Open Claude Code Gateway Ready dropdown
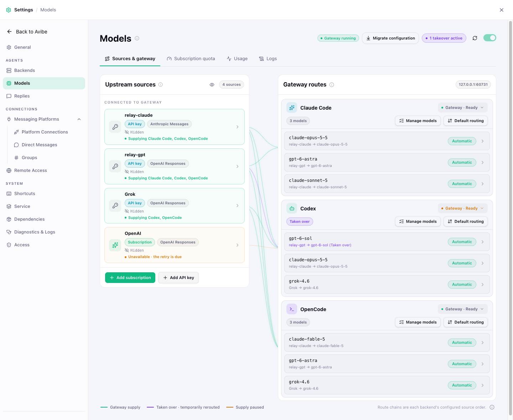Screen dimensions: 513x420 (462, 108)
